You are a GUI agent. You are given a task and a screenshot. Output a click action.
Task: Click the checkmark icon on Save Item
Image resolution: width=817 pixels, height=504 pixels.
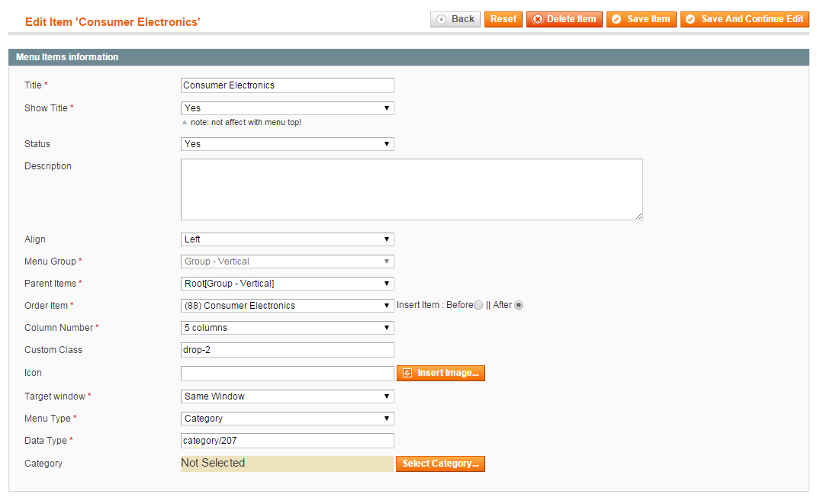(x=616, y=19)
